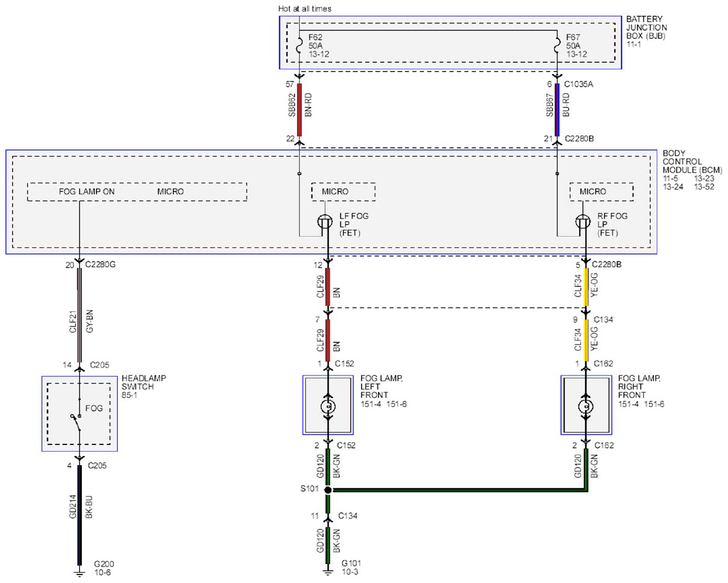Click the C1035A connector label

[578, 84]
